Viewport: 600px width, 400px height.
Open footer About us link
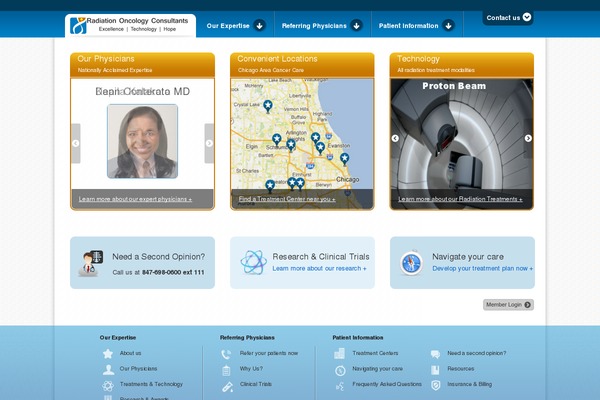130,353
